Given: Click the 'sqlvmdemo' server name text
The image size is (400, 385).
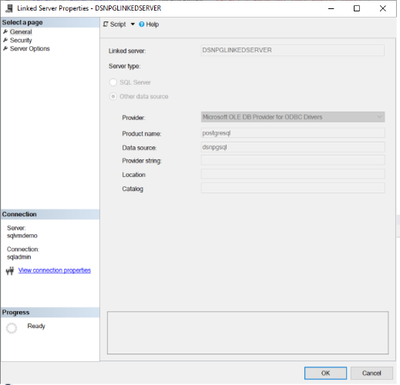Looking at the screenshot, I should coord(22,236).
